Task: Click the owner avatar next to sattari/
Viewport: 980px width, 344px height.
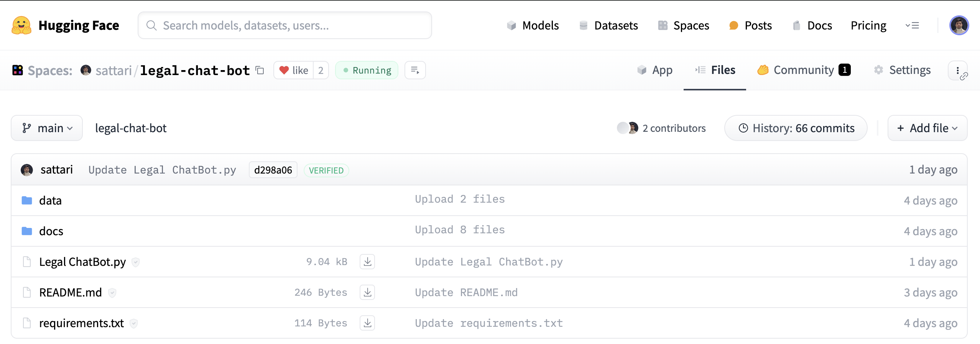Action: coord(86,70)
